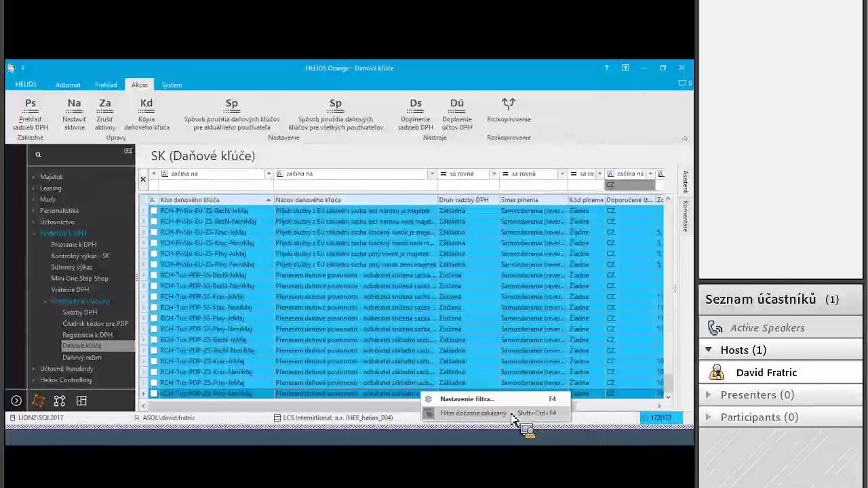Click the Filter dočasne zakázaný menu icon
This screenshot has width=868, height=488.
[429, 413]
